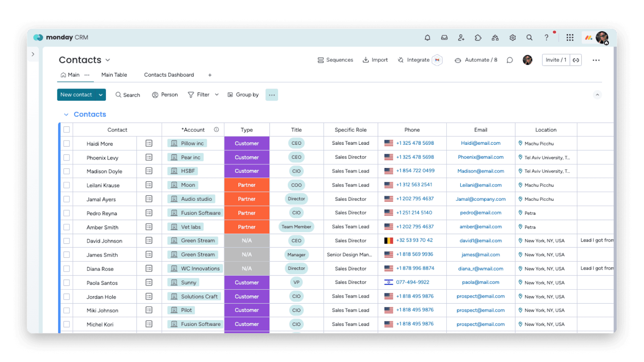Click the location pin for Petra in Pedro Reyna row
The height and width of the screenshot is (362, 644).
tap(520, 213)
